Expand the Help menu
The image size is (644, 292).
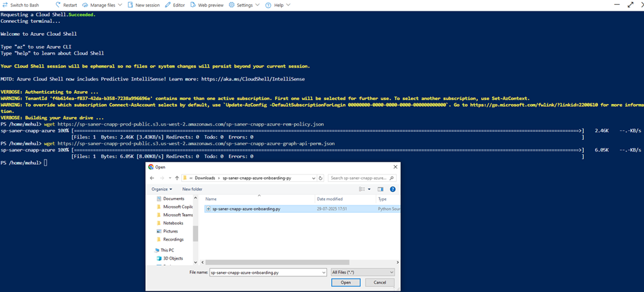pos(278,5)
